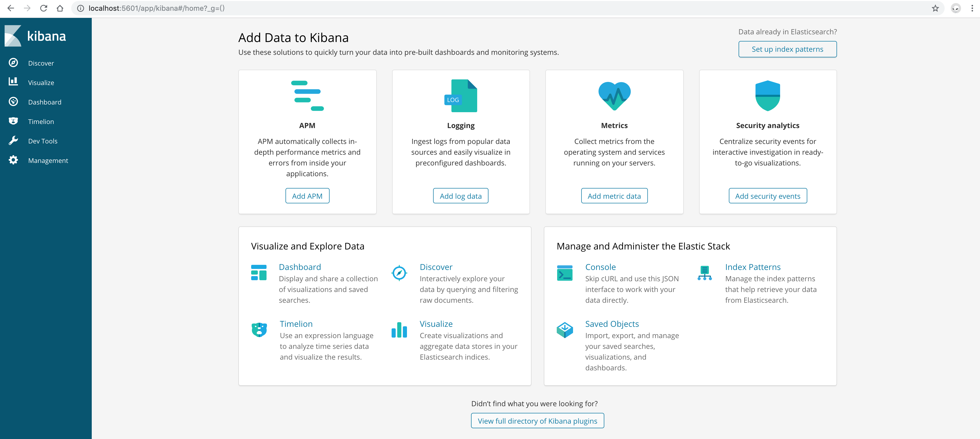Click the Add metric data button
The image size is (980, 439).
point(614,196)
